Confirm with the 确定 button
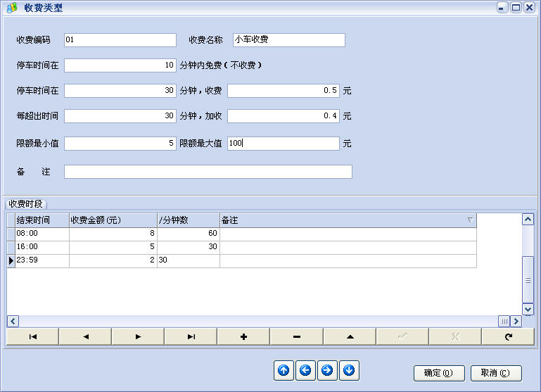Viewport: 541px width, 392px height. tap(438, 372)
